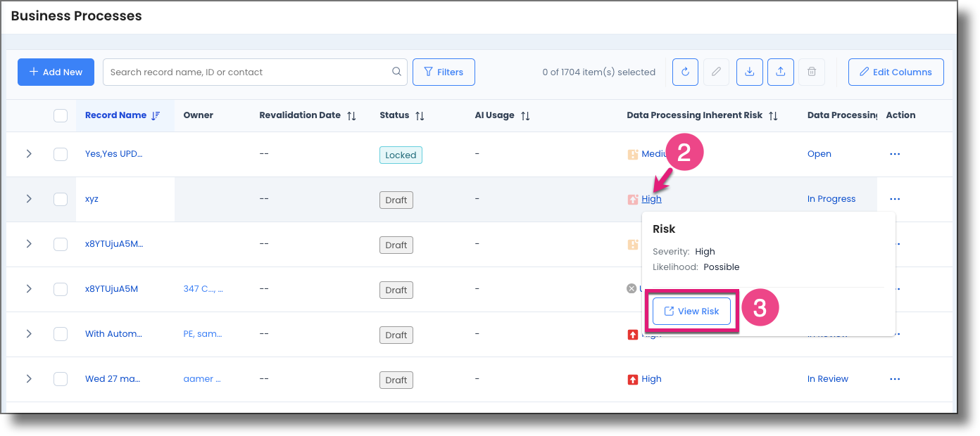The width and height of the screenshot is (980, 436).
Task: Open the With Autom record link
Action: pyautogui.click(x=113, y=334)
